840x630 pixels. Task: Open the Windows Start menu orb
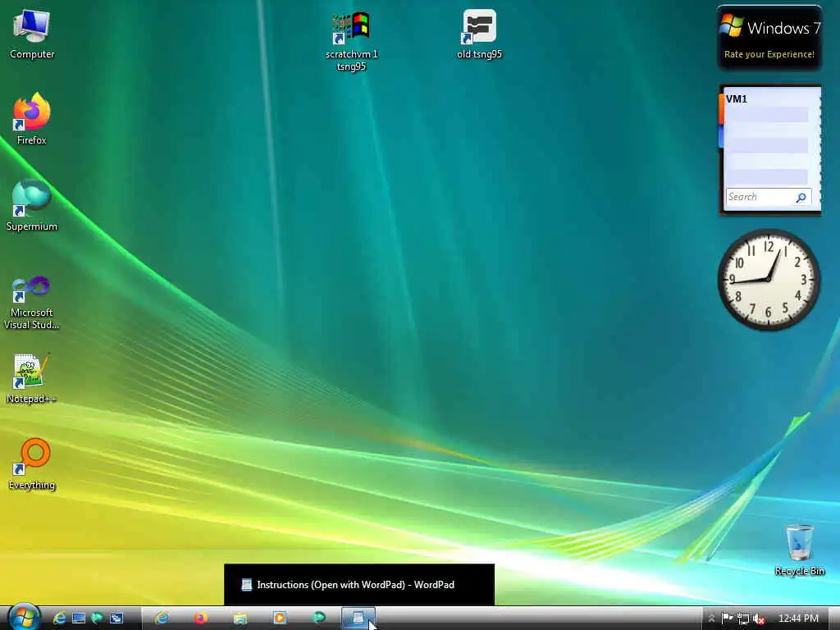pyautogui.click(x=24, y=618)
